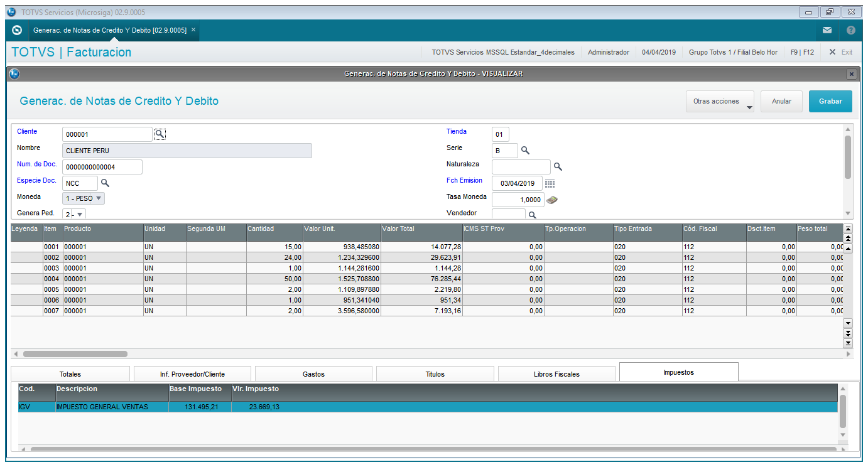Open Serie lookup magnifier
868x467 pixels.
[x=526, y=151]
